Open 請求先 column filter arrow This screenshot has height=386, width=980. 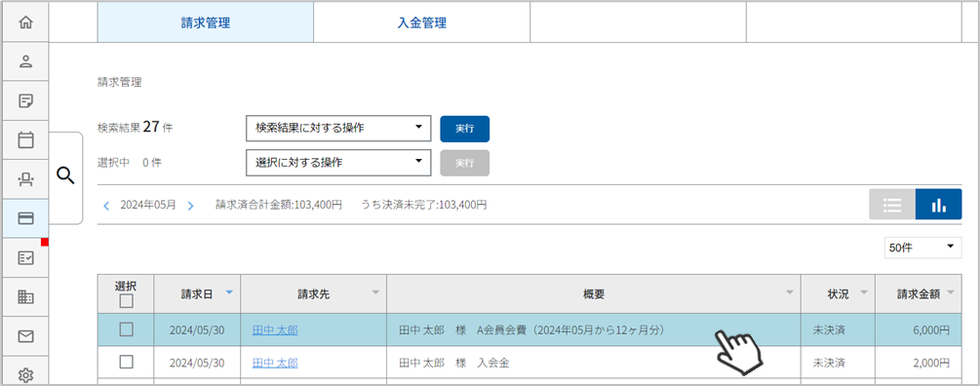375,292
